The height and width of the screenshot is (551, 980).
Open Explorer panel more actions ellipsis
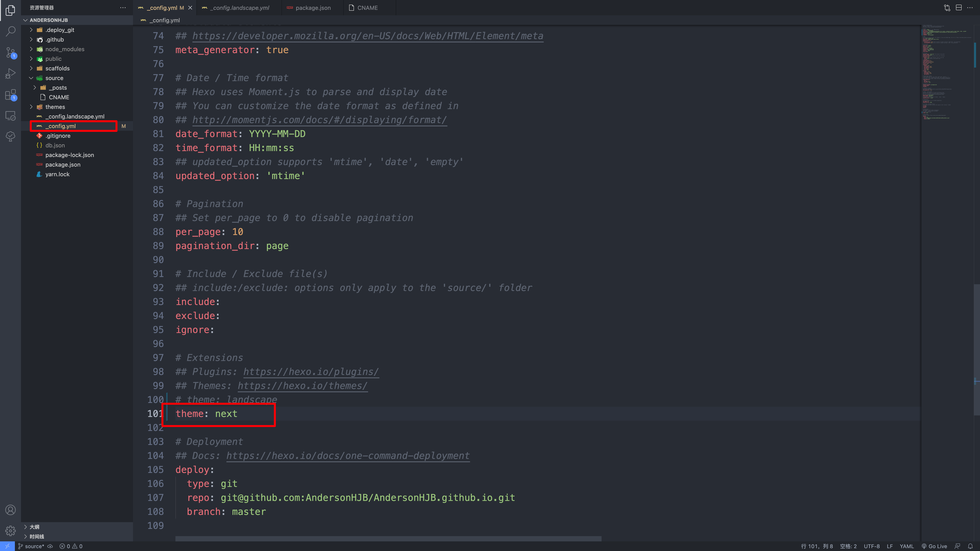click(123, 8)
